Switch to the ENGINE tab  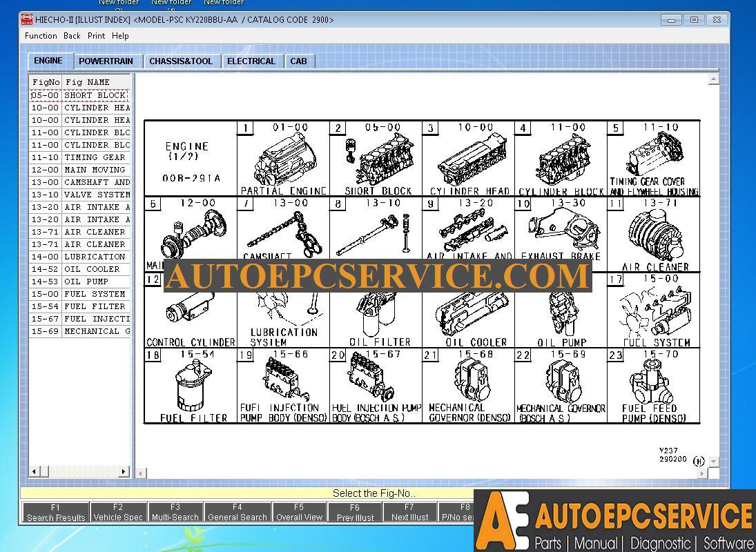48,61
